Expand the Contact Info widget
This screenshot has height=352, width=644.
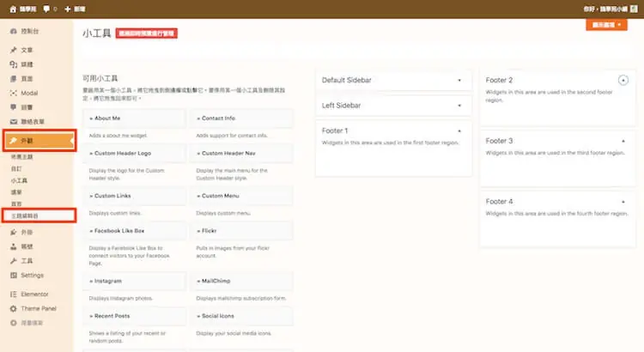coord(241,118)
